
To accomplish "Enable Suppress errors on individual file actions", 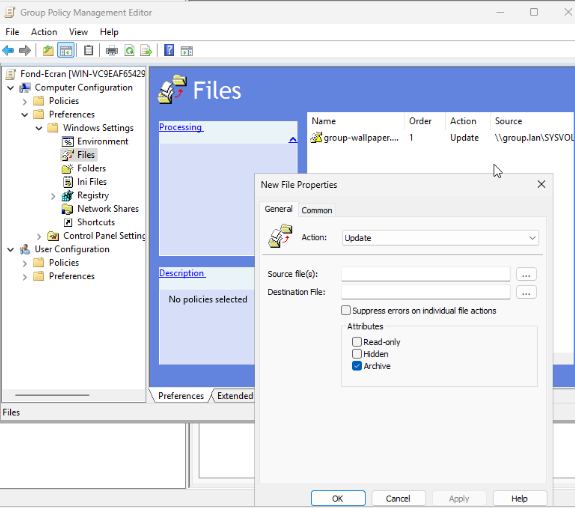I will coord(345,310).
